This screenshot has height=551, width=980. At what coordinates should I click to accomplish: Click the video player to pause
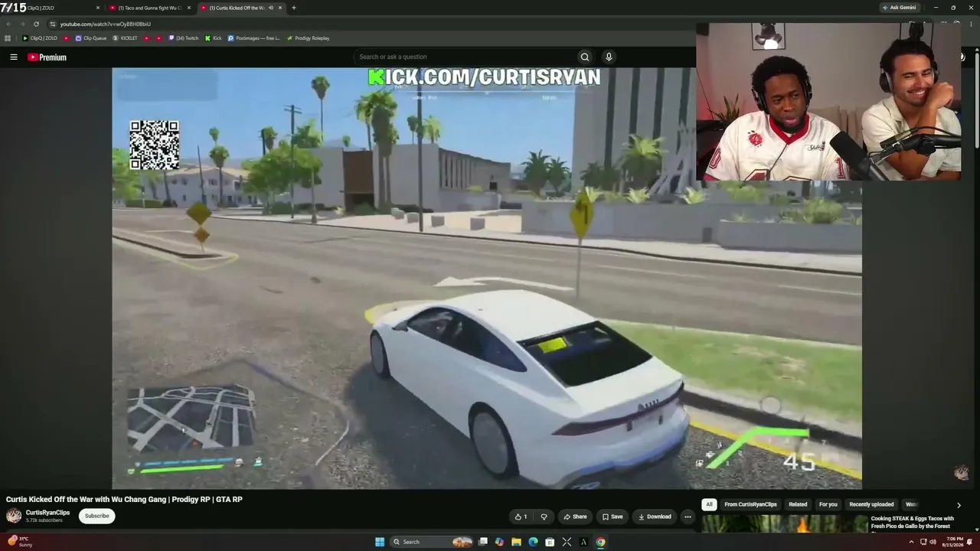[487, 279]
